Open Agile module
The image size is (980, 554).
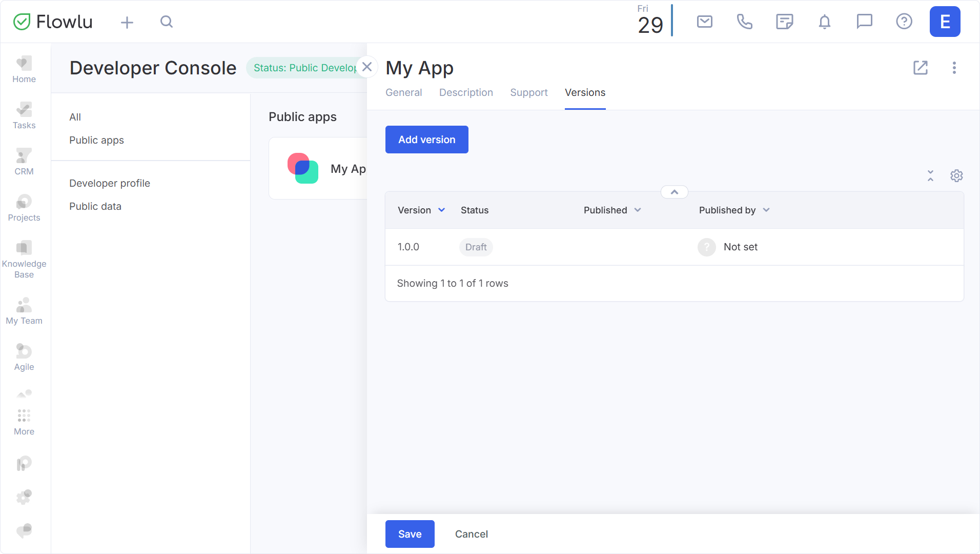pos(24,357)
